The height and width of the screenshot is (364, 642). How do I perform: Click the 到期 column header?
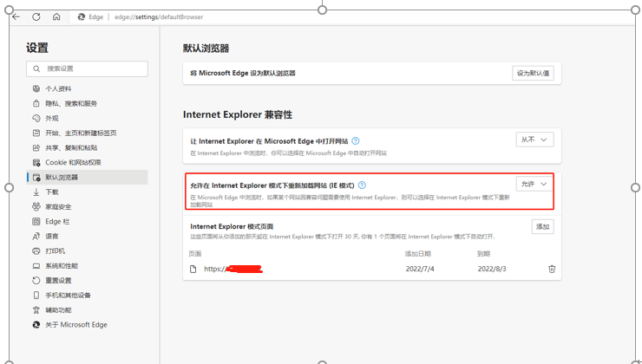point(483,254)
